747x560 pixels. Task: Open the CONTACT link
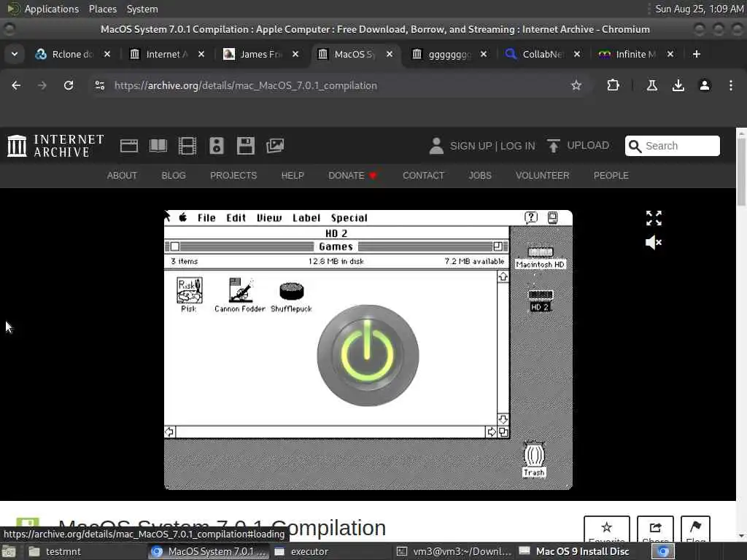pyautogui.click(x=424, y=175)
